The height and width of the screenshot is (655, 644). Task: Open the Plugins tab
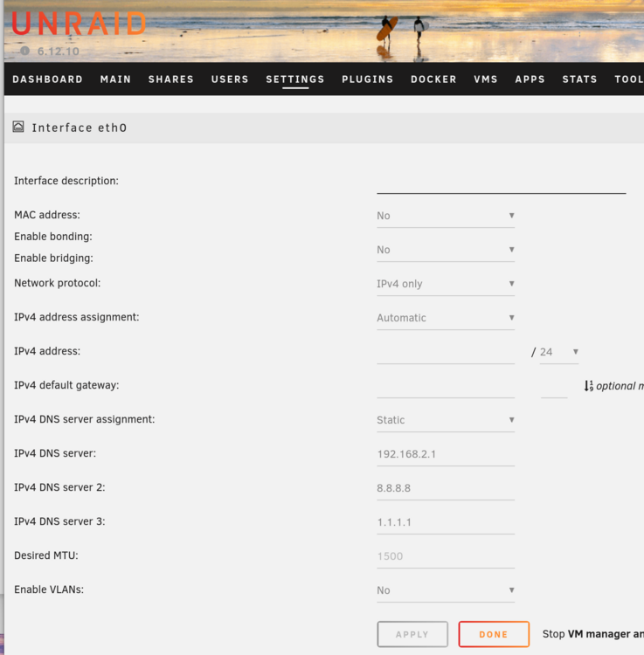tap(367, 79)
